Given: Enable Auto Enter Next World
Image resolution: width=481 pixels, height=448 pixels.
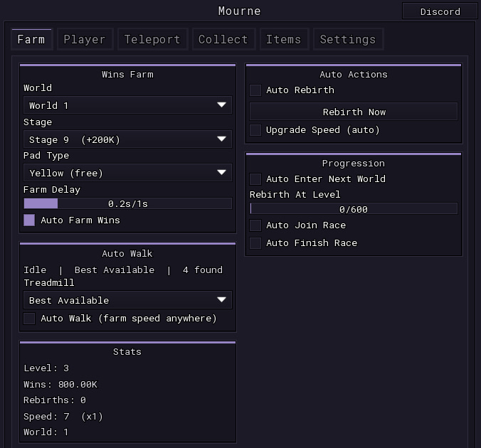Looking at the screenshot, I should pyautogui.click(x=255, y=179).
